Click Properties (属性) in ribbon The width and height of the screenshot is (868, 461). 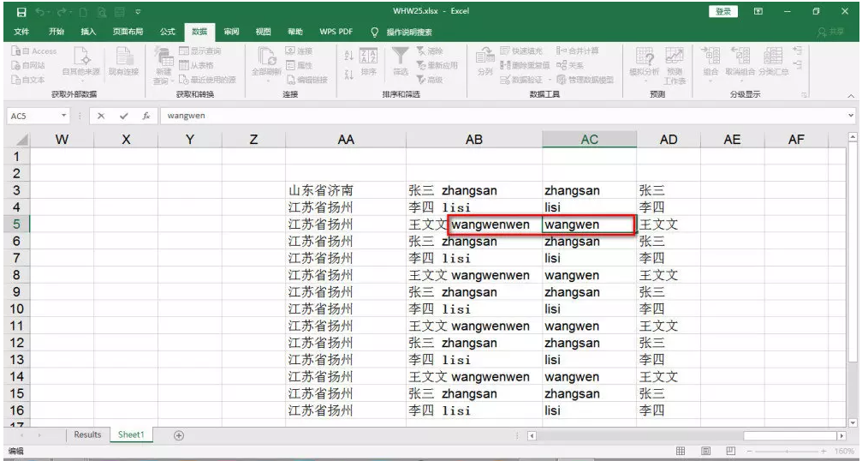[299, 65]
